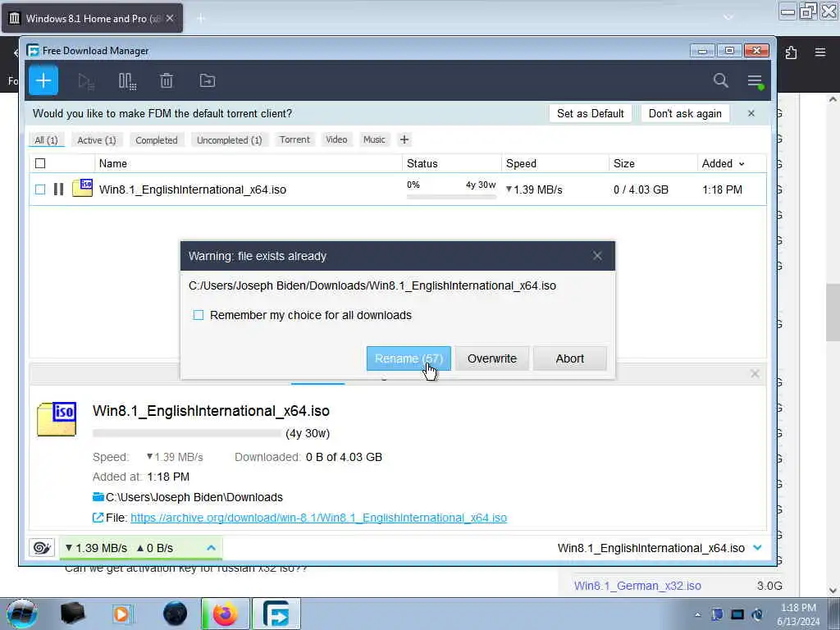Image resolution: width=840 pixels, height=630 pixels.
Task: Filter by Video tag
Action: 336,139
